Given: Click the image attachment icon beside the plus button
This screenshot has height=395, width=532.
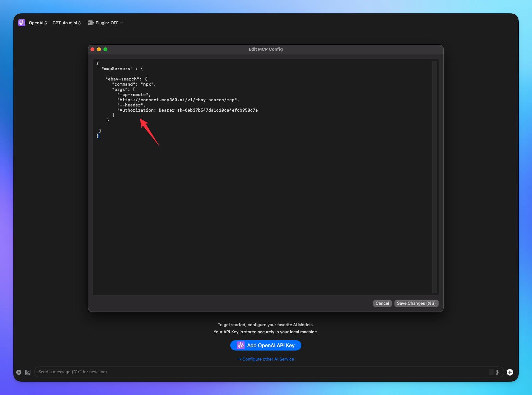Looking at the screenshot, I should coord(28,372).
